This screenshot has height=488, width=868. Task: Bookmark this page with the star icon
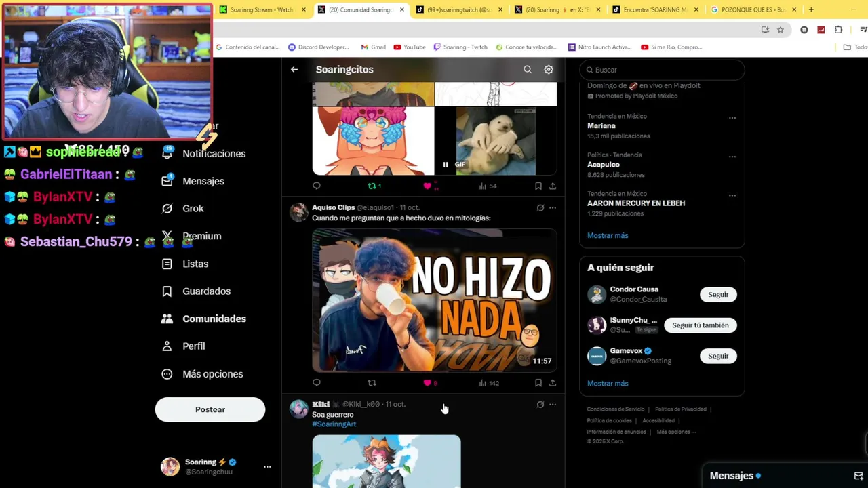[x=781, y=30]
